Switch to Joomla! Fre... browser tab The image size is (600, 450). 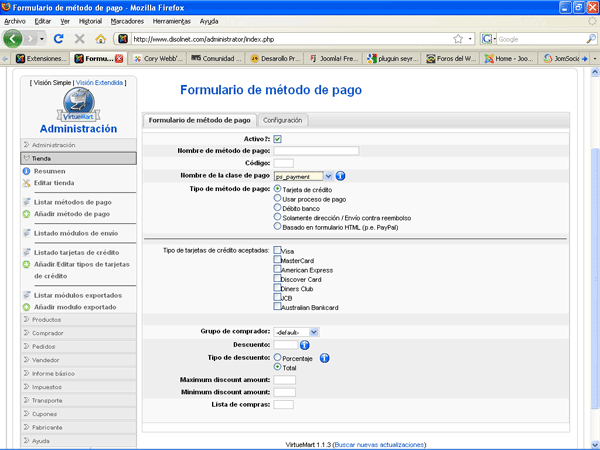[334, 59]
